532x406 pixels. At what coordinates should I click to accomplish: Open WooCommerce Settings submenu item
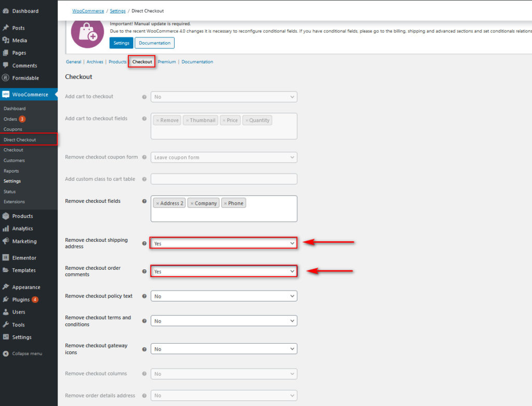(x=12, y=181)
